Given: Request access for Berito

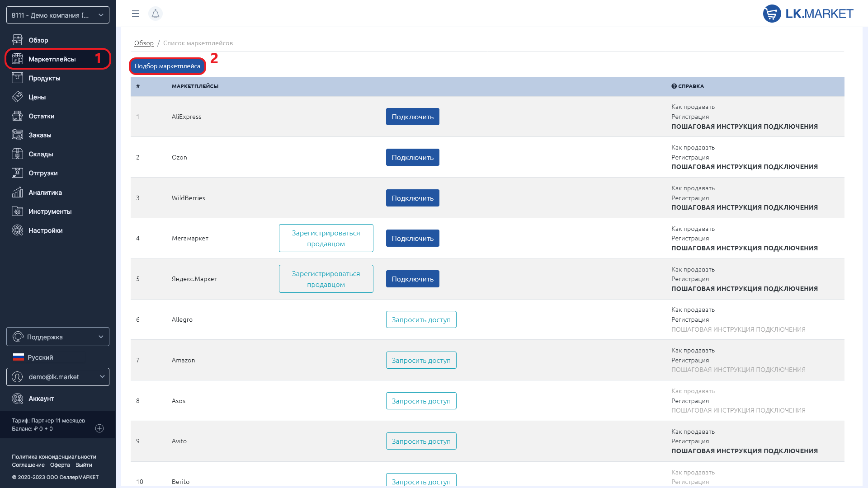Looking at the screenshot, I should tap(421, 480).
